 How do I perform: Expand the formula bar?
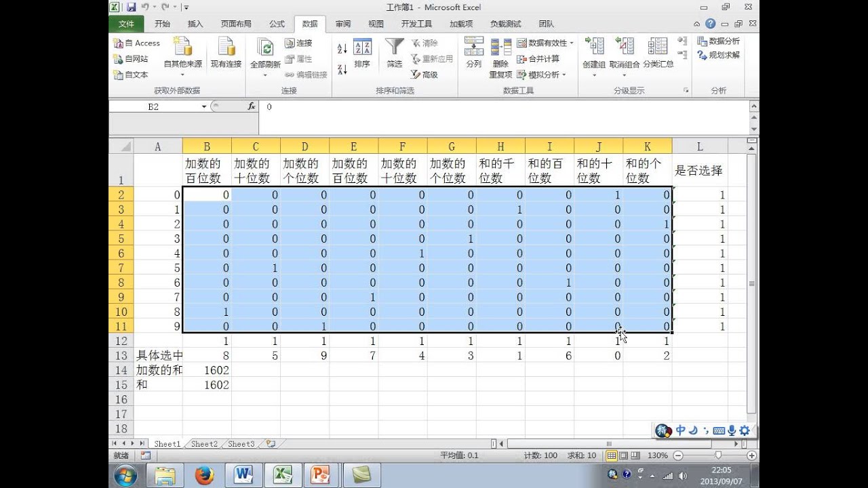click(x=753, y=106)
